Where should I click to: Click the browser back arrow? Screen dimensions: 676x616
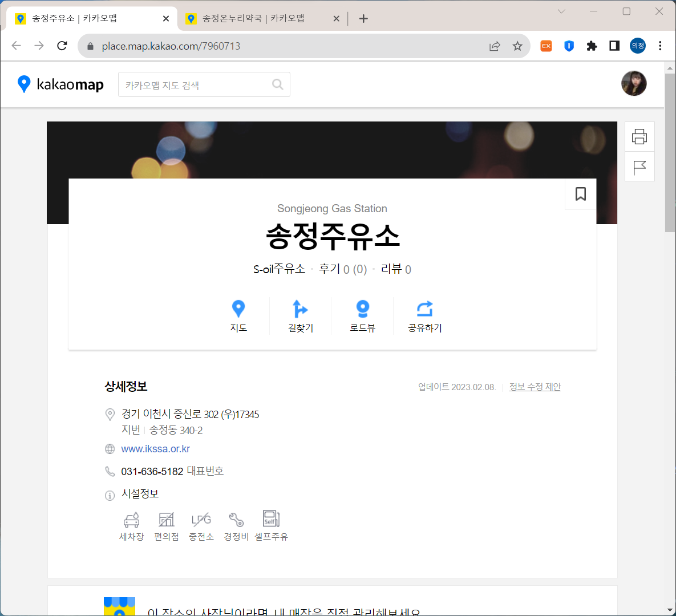click(17, 46)
